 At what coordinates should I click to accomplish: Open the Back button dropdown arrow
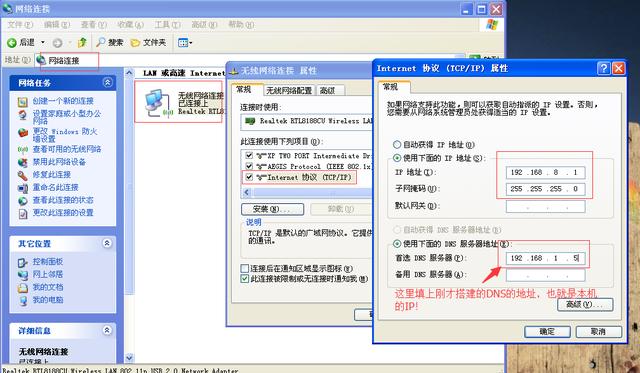click(42, 42)
